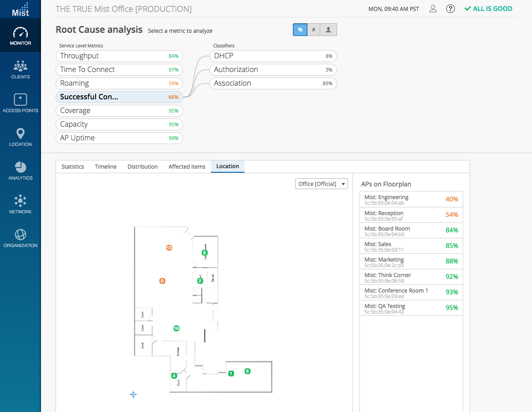Image resolution: width=532 pixels, height=412 pixels.
Task: Switch view to percentage mode
Action: coord(300,30)
